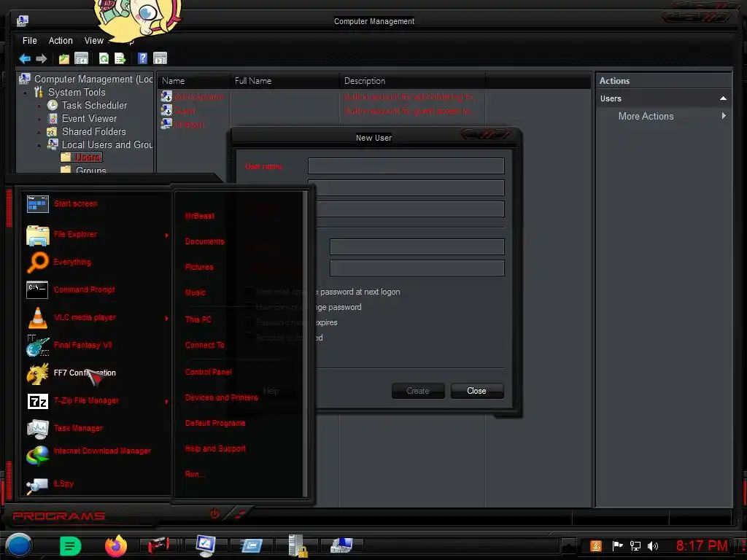Select the Guest user row

[185, 111]
